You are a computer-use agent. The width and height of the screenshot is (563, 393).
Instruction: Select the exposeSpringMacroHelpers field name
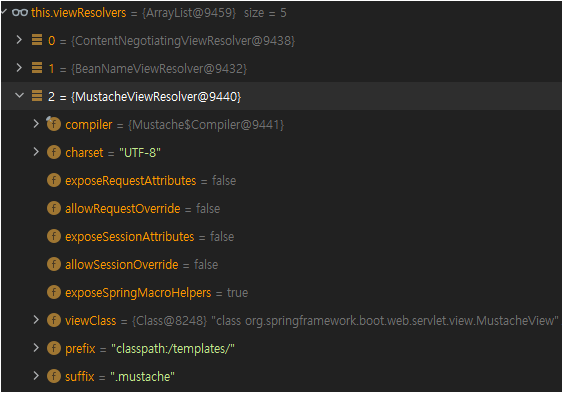(x=138, y=293)
